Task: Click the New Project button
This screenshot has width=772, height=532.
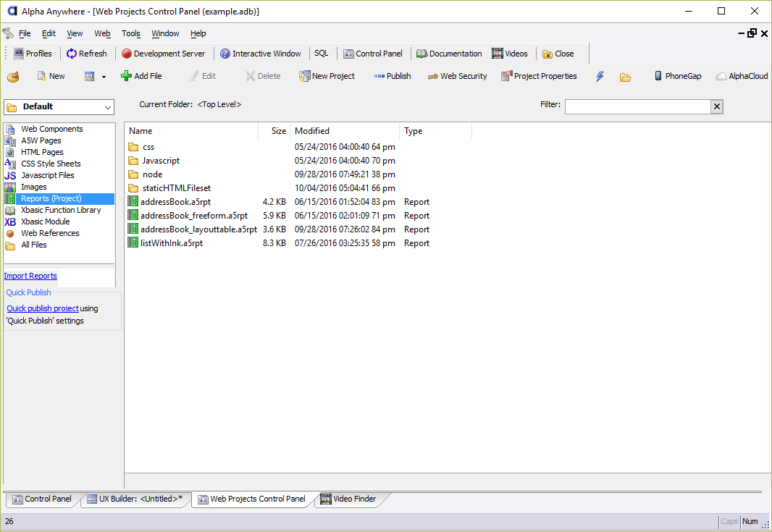Action: point(327,76)
